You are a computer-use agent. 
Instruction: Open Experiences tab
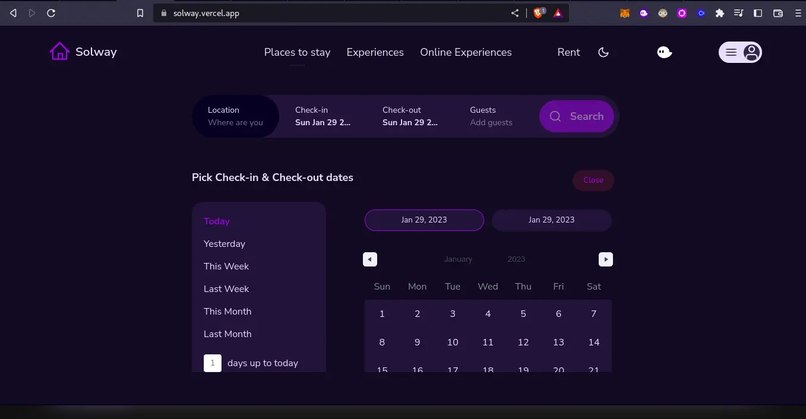[x=375, y=52]
